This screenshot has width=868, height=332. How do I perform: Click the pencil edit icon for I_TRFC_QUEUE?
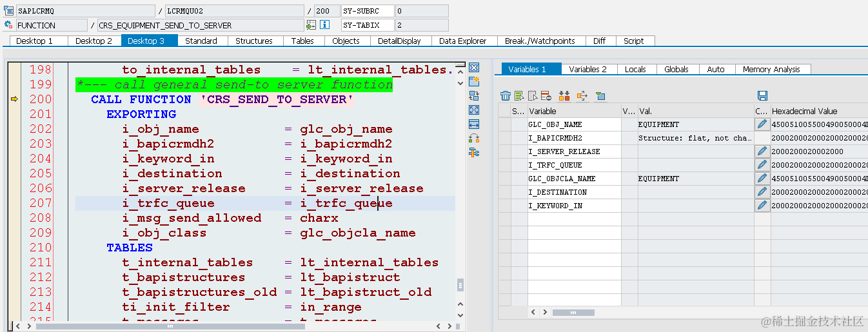point(762,164)
